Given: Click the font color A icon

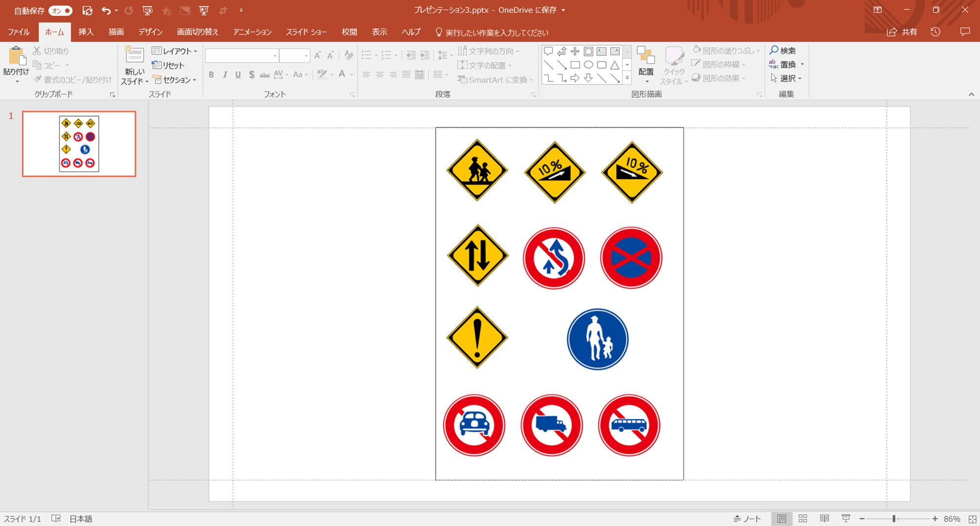Looking at the screenshot, I should [x=342, y=75].
